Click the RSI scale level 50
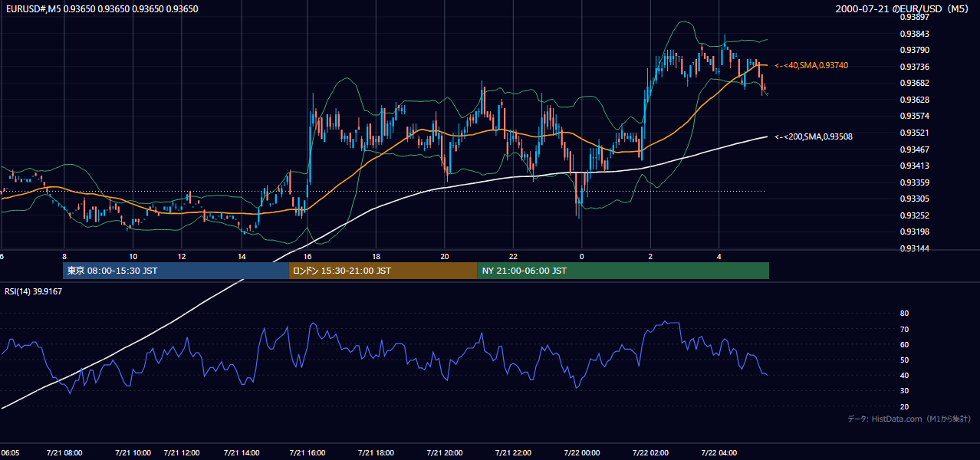Image resolution: width=980 pixels, height=460 pixels. point(904,360)
